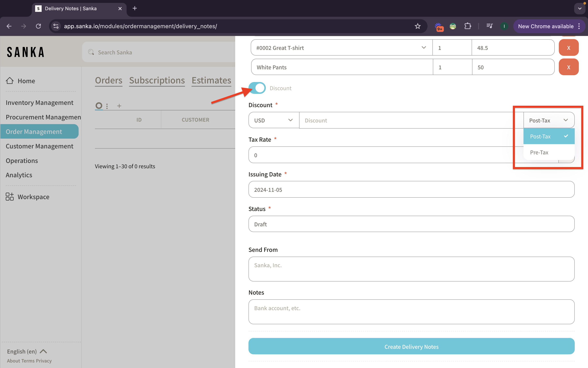The width and height of the screenshot is (588, 368).
Task: Open Operations in sidebar
Action: tap(22, 161)
